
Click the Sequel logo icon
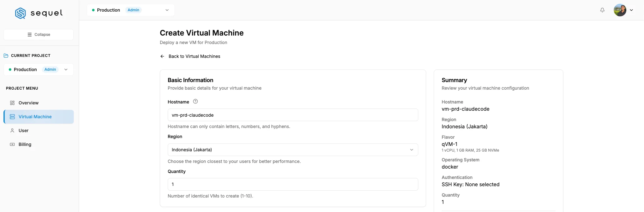pyautogui.click(x=20, y=13)
